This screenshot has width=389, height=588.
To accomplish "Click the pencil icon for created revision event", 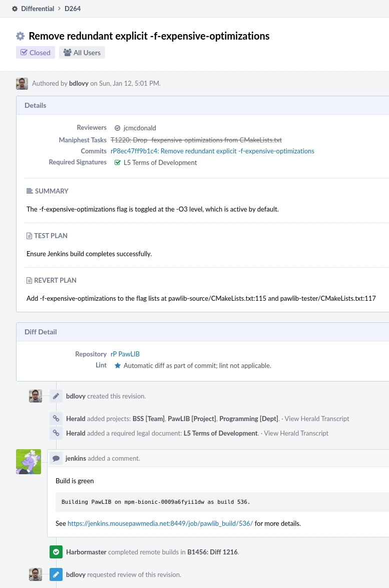I will click(56, 396).
